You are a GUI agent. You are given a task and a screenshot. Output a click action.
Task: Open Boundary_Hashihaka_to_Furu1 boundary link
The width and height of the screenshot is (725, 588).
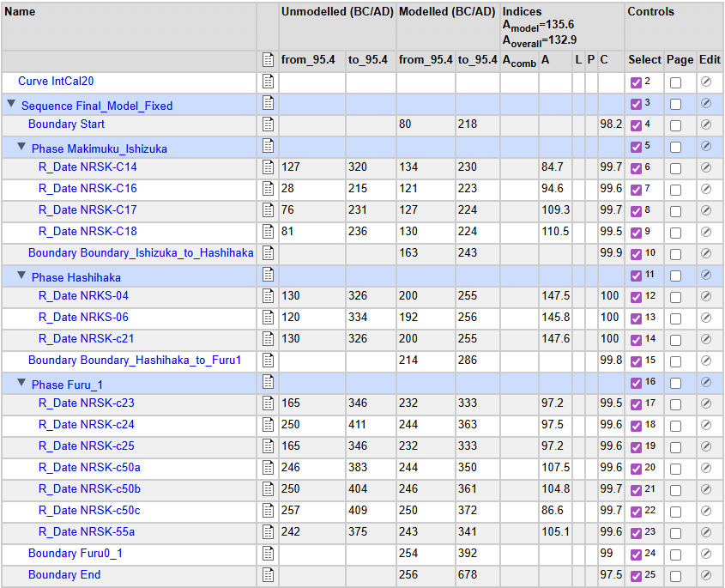[134, 361]
